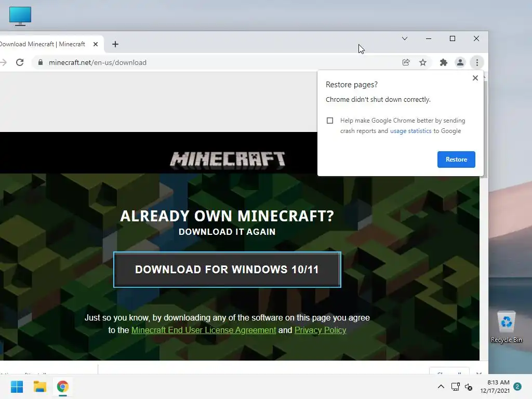Click the address bar URL
Viewport: 532px width, 399px height.
[x=98, y=62]
